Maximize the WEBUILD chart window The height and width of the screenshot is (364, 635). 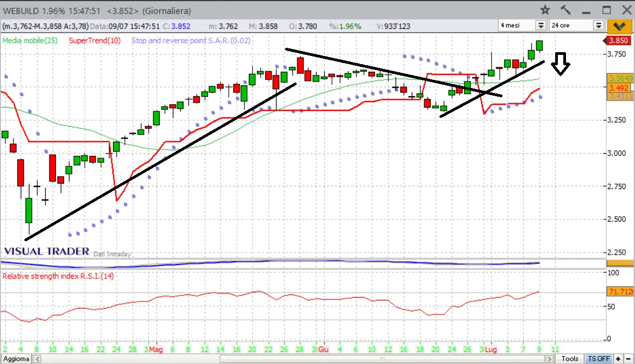coord(606,10)
